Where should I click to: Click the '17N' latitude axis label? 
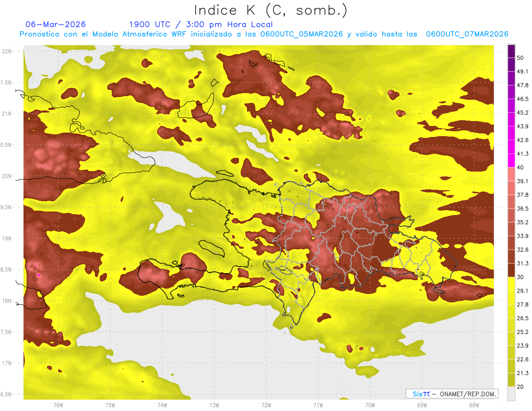pos(7,364)
